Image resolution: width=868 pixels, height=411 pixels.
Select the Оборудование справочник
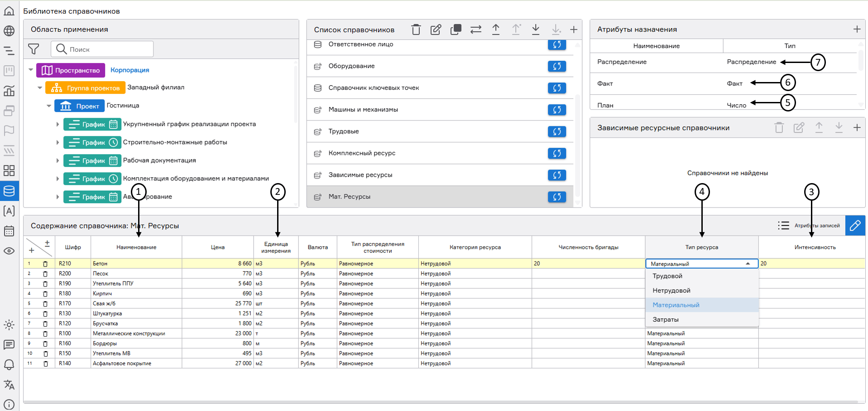(351, 66)
